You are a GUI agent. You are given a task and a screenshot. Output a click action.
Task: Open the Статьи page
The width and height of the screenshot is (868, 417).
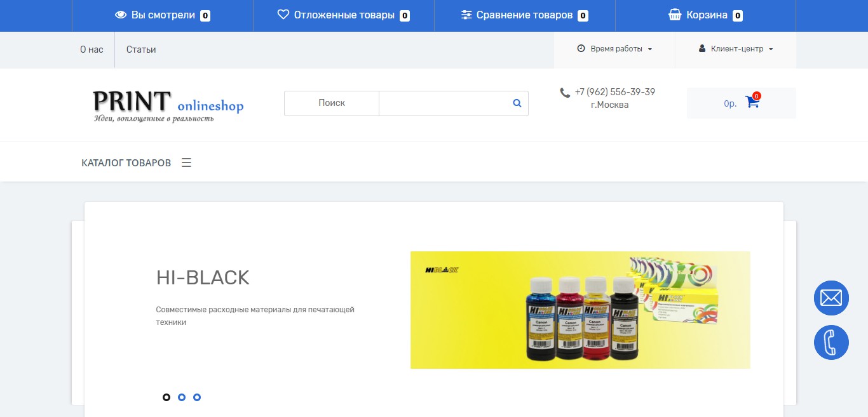click(141, 50)
